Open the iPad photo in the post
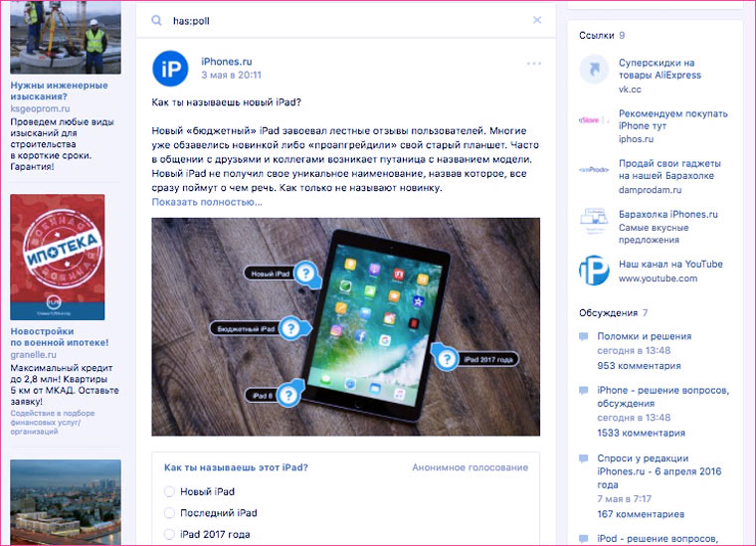 (x=346, y=327)
